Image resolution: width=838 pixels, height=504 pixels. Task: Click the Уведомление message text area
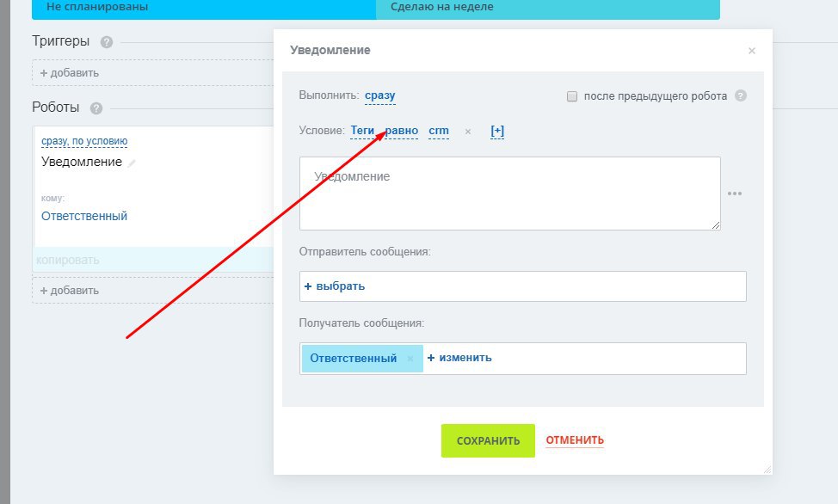point(510,194)
